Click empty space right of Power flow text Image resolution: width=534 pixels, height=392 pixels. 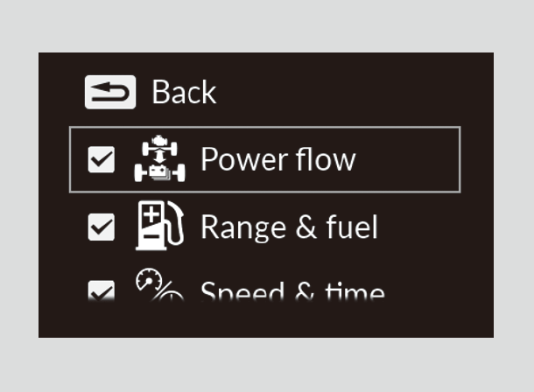coord(407,160)
